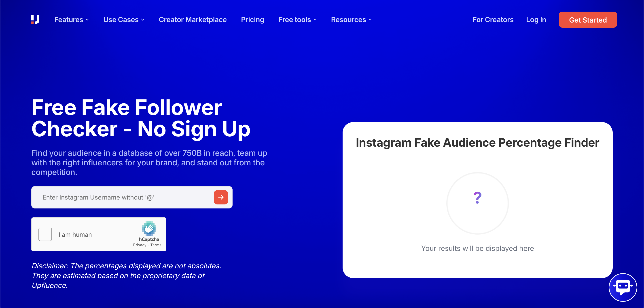Click the Log In link
This screenshot has height=308, width=644.
point(536,20)
